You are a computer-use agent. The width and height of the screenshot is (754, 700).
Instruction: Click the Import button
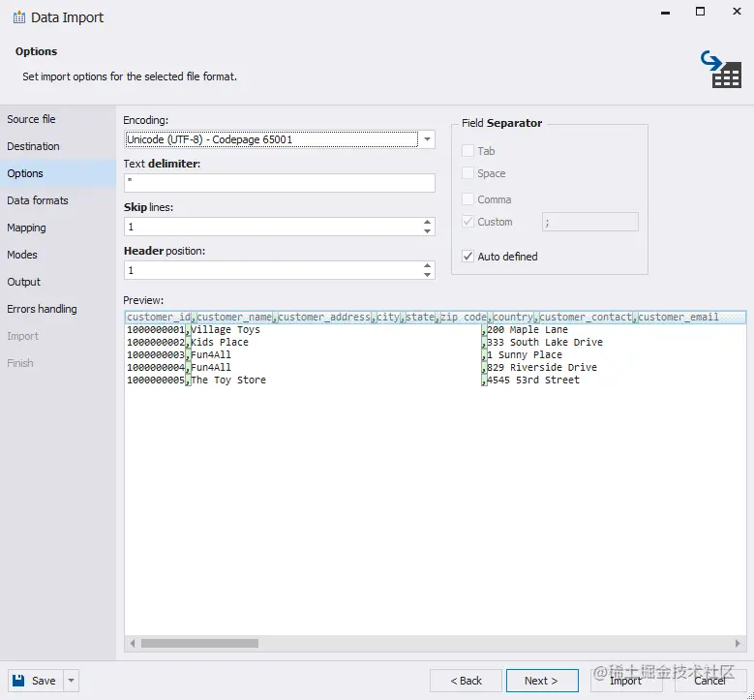(625, 681)
